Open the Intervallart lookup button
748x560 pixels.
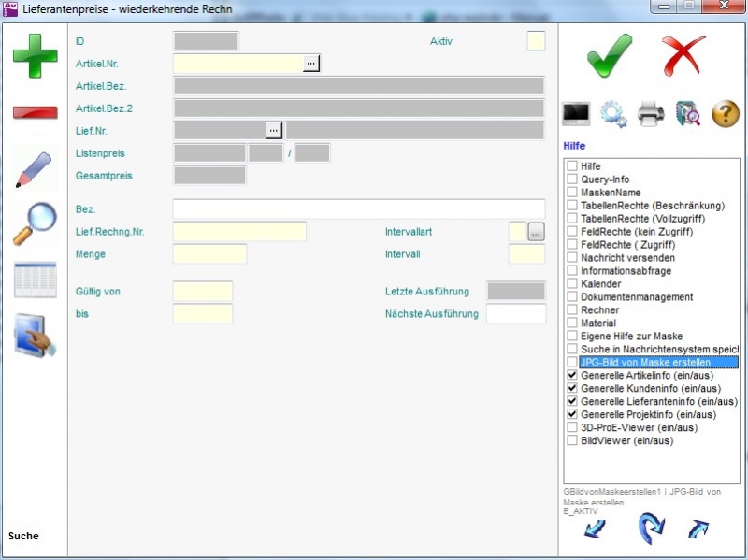click(x=536, y=231)
